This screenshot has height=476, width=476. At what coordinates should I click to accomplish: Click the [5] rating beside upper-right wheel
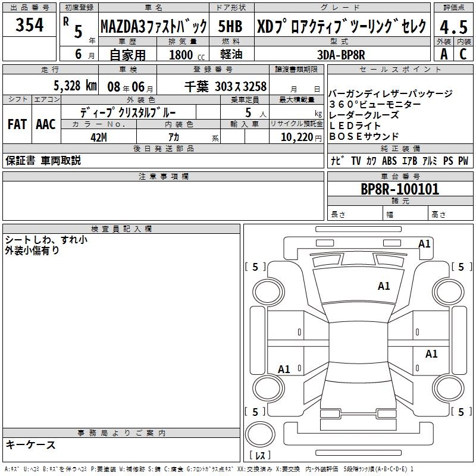coord(461,267)
